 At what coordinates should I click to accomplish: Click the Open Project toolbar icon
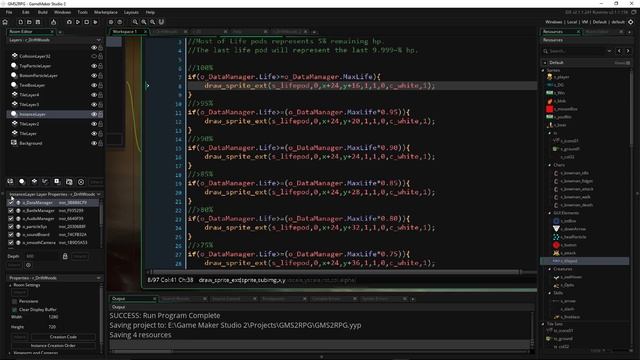click(29, 22)
